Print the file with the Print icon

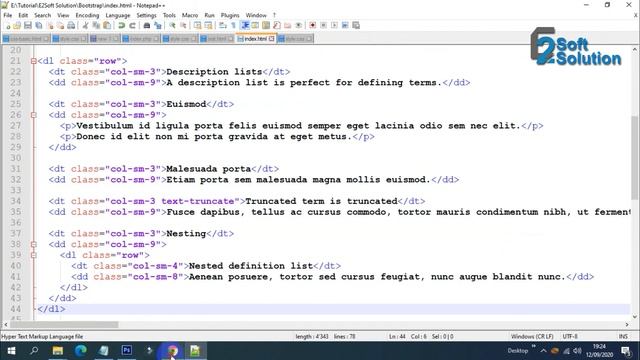tap(71, 25)
